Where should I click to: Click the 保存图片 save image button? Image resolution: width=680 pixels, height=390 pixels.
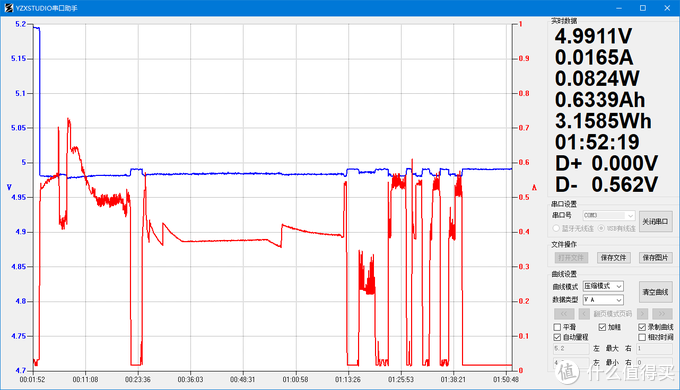pos(655,258)
